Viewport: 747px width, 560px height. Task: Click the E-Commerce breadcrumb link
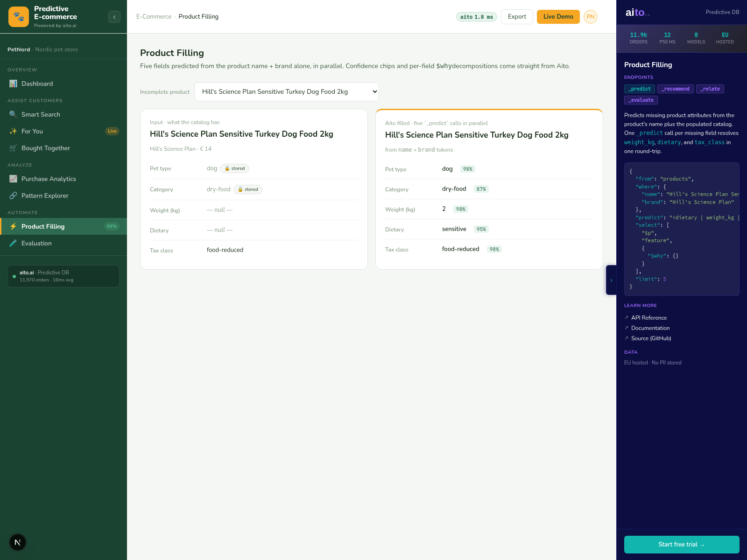(x=154, y=17)
